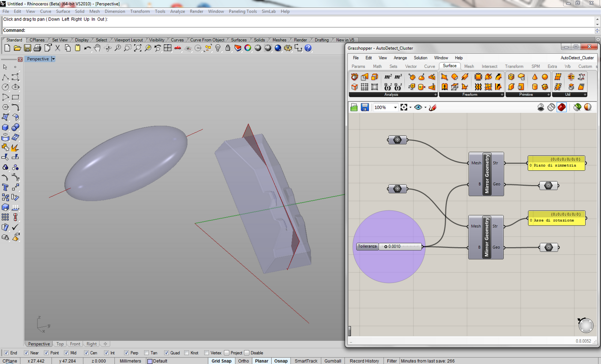Open the zoom percentage dropdown on Grasshopper canvas
Viewport: 601px width, 364px height.
[395, 107]
